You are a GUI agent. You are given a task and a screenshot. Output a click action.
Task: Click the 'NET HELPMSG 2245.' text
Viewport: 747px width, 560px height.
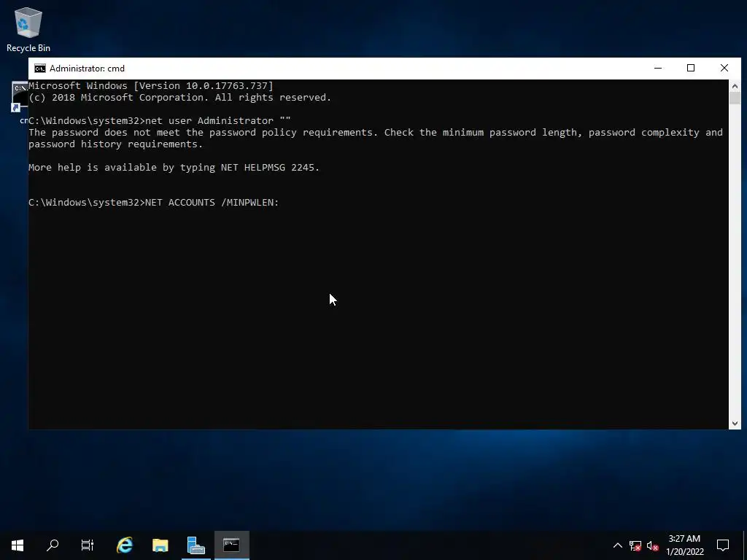270,167
